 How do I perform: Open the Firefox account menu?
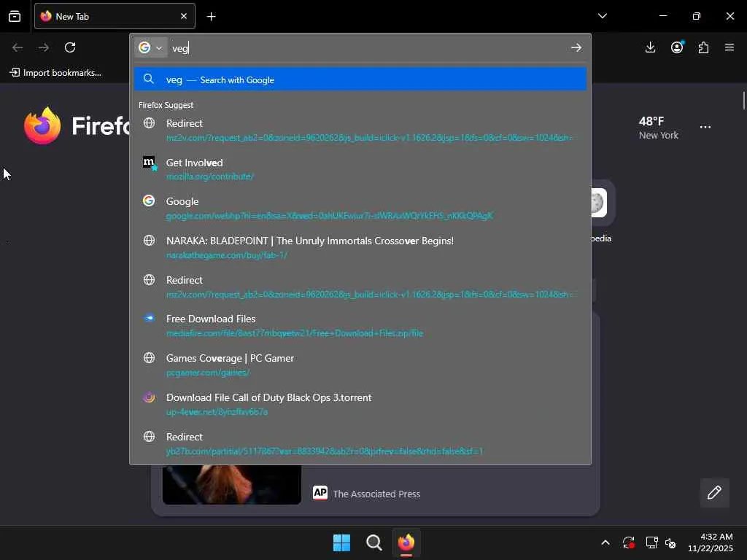(677, 47)
